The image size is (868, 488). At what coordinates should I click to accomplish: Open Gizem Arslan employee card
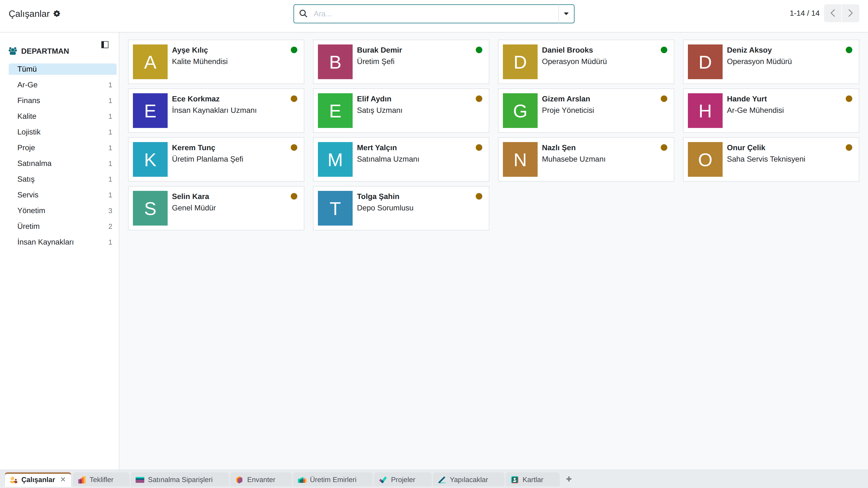click(x=586, y=110)
